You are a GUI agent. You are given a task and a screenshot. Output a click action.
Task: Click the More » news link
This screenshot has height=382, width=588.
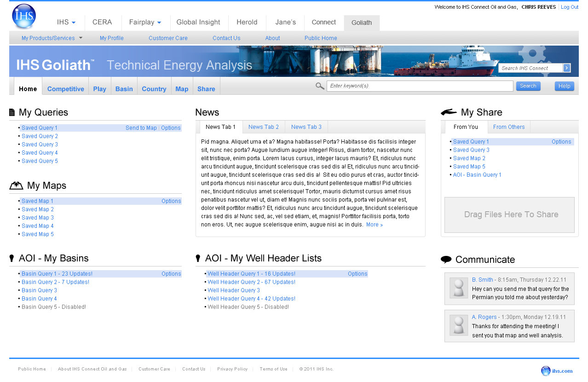coord(375,225)
